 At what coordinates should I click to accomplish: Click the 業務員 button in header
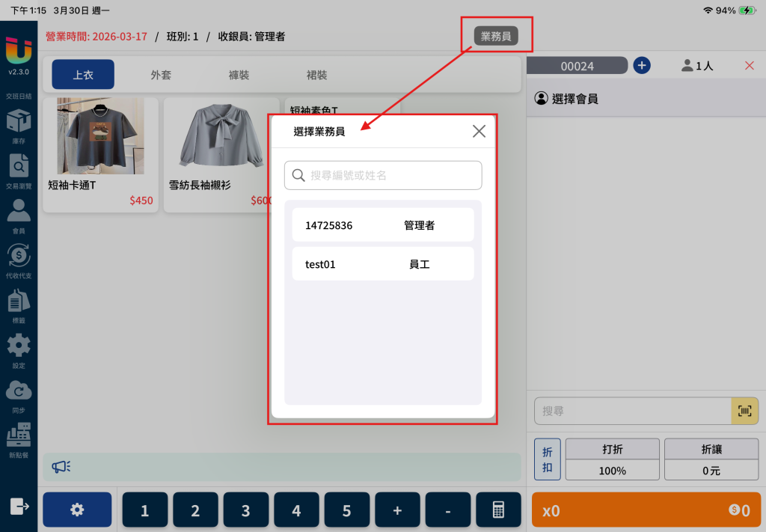(x=496, y=36)
